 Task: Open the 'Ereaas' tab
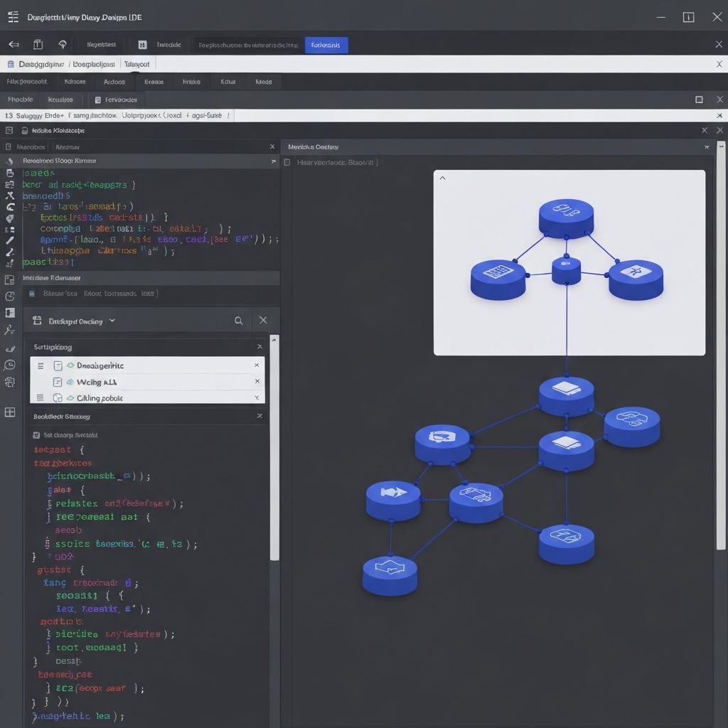coord(154,82)
